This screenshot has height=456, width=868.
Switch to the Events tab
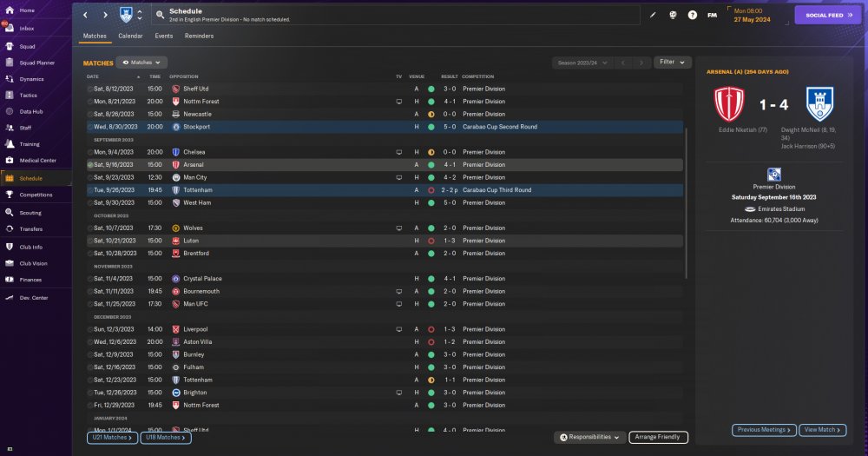164,36
